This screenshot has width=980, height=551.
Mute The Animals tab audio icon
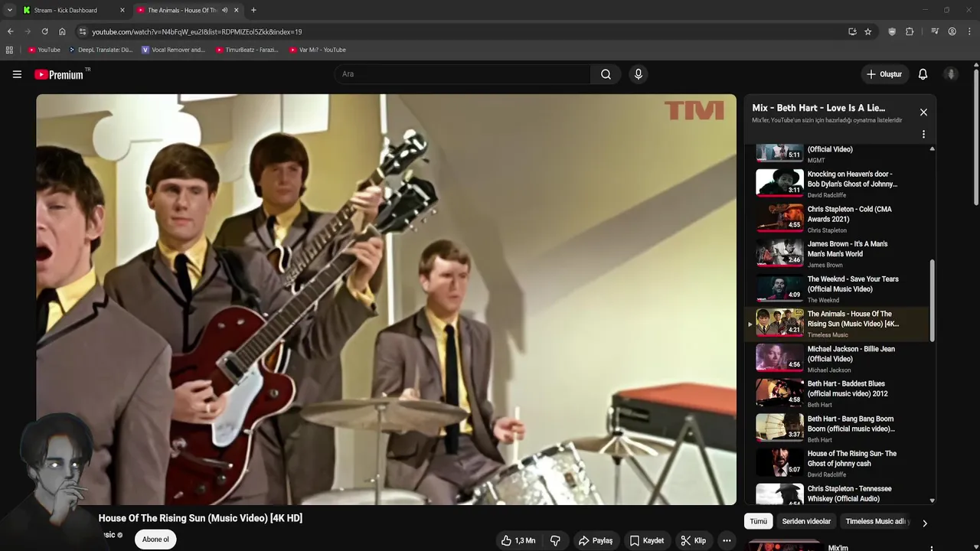point(224,10)
